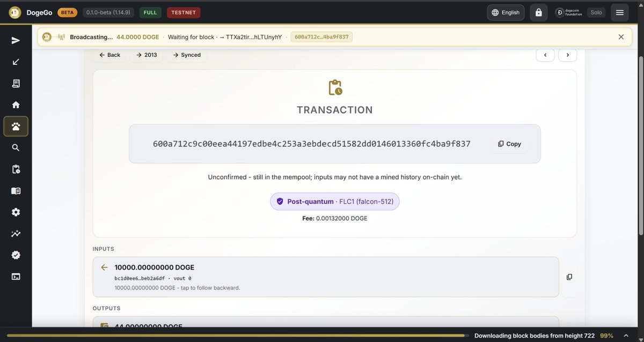Go to next transaction chevron
Screen dimensions: 644x342
568,55
